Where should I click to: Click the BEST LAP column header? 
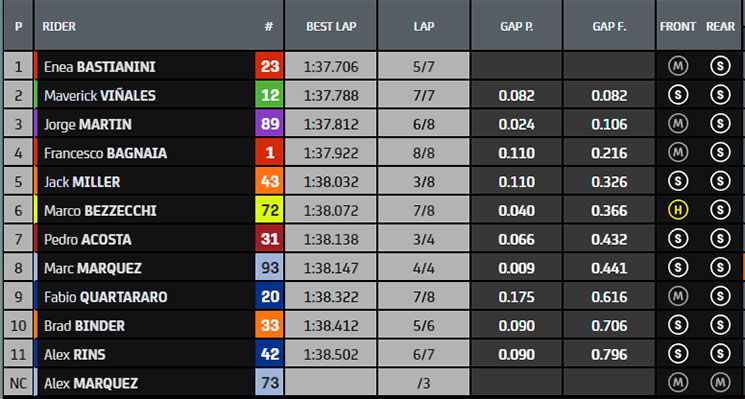pyautogui.click(x=331, y=27)
